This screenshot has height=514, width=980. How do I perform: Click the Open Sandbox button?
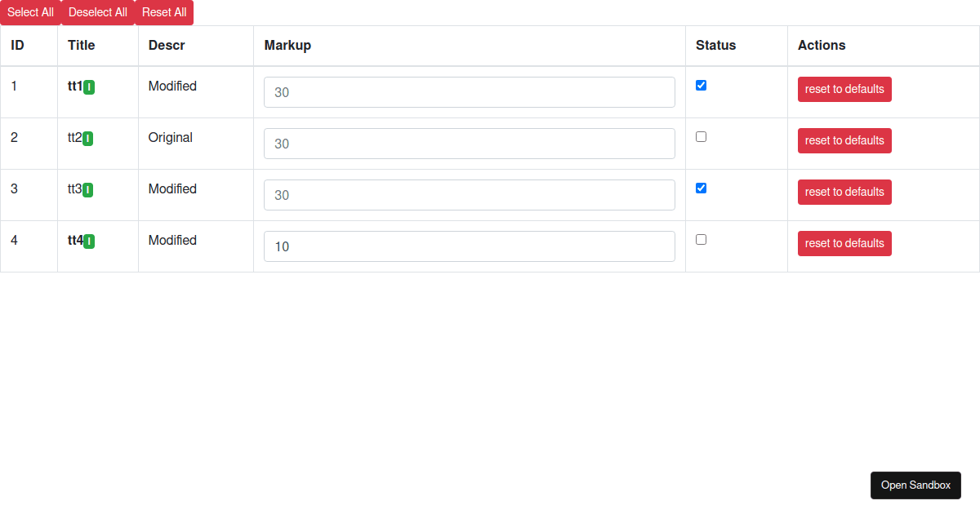[915, 485]
